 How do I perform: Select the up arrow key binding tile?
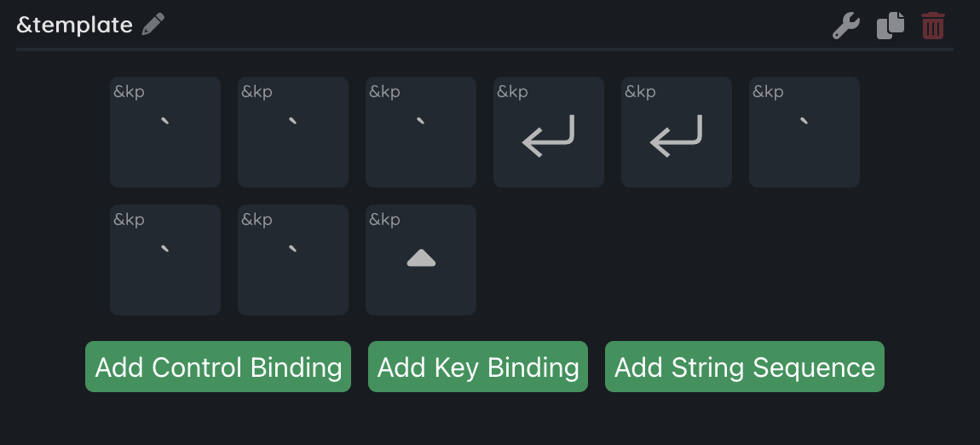[421, 260]
